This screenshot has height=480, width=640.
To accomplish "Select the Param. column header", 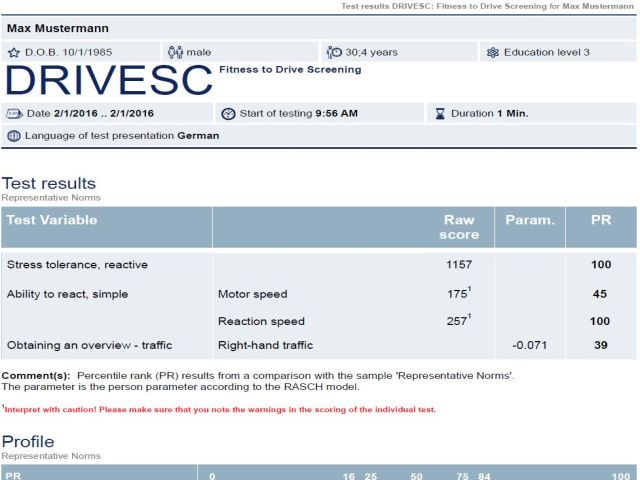I will coord(530,220).
